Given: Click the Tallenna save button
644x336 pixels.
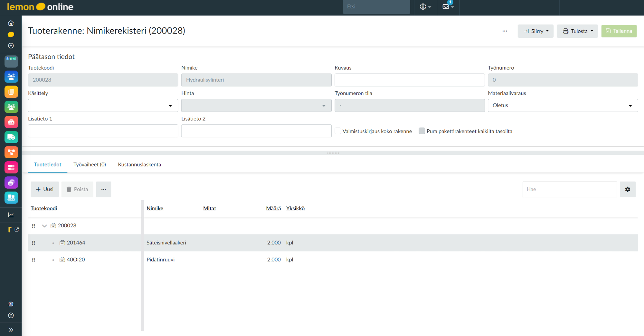Looking at the screenshot, I should point(619,31).
